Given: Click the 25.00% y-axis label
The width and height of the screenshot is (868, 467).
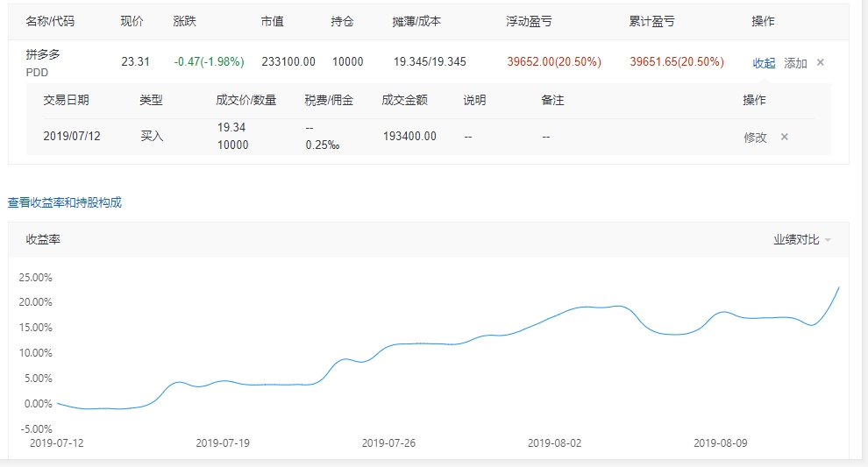Looking at the screenshot, I should point(35,278).
